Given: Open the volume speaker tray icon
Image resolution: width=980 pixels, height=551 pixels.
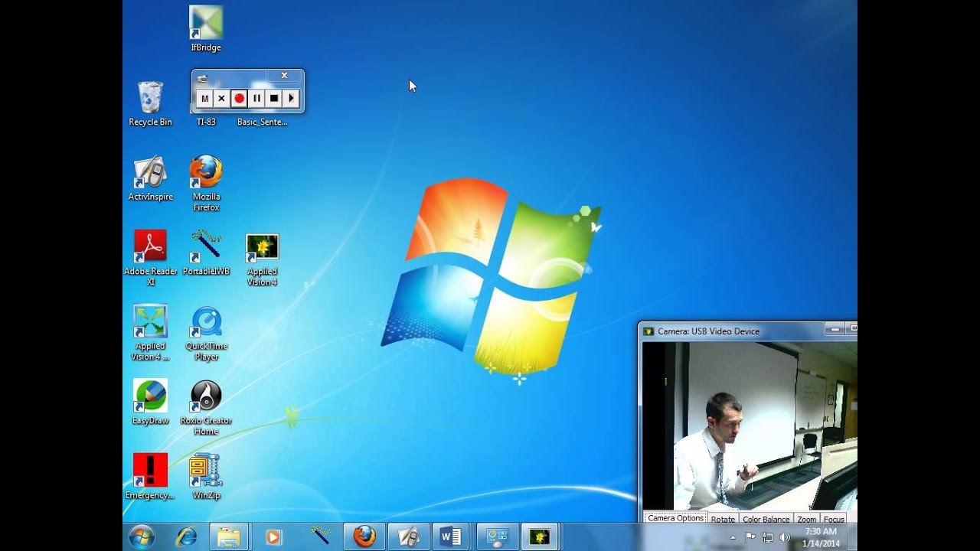Looking at the screenshot, I should pyautogui.click(x=785, y=538).
